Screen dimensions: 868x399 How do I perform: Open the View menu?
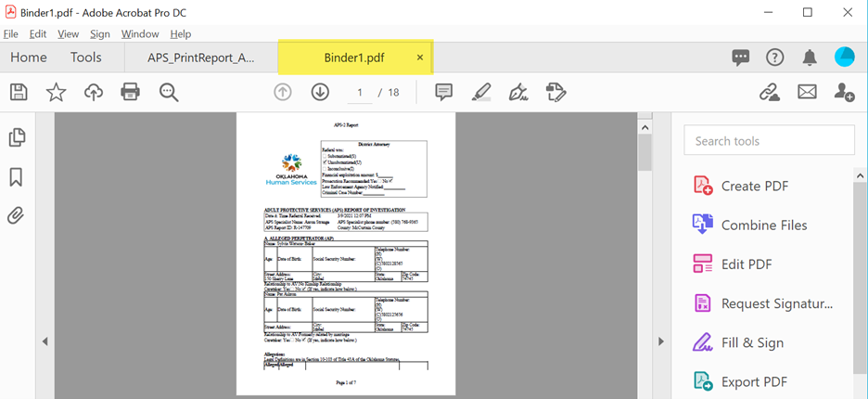(x=68, y=34)
